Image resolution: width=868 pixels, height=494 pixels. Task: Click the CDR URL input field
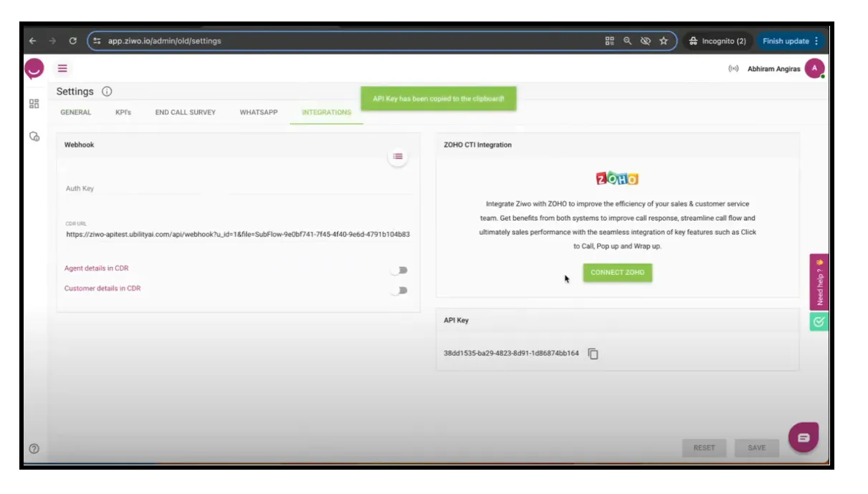coord(238,234)
